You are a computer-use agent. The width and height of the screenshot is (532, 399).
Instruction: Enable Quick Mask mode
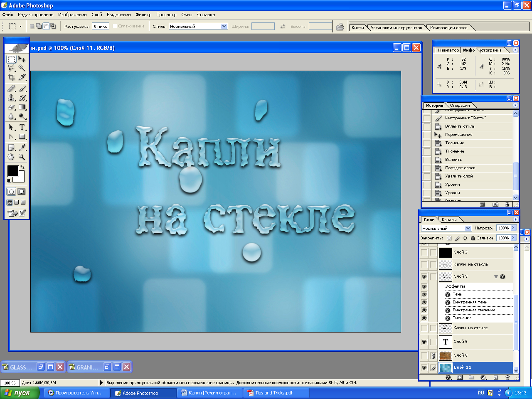point(22,192)
